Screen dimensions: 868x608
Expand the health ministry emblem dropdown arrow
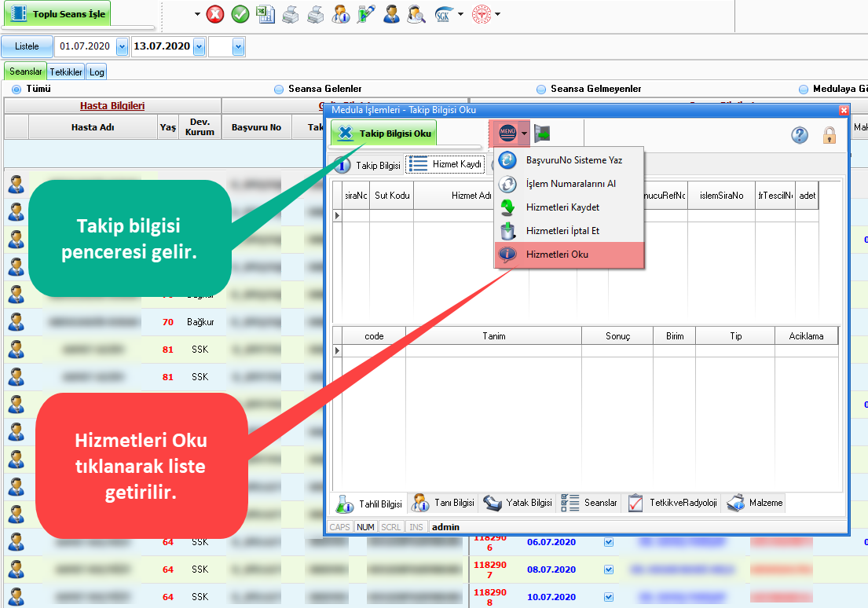pos(498,14)
